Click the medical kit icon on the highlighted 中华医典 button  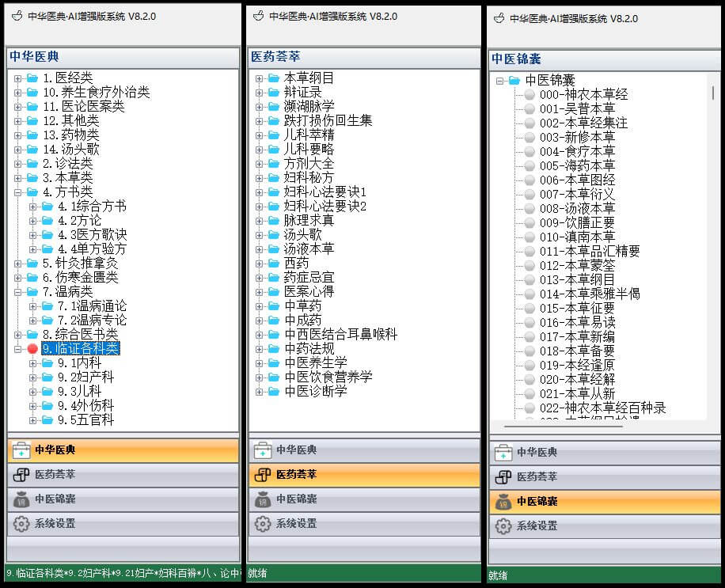pyautogui.click(x=20, y=450)
